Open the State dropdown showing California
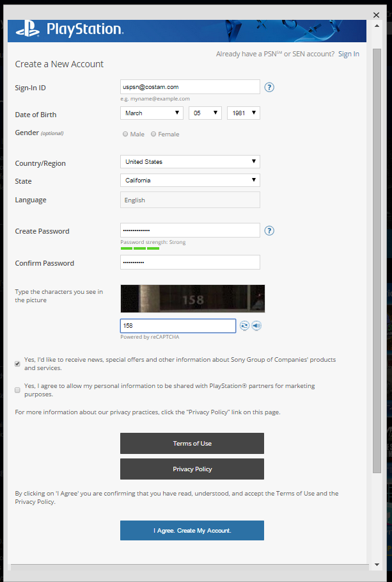The image size is (392, 582). pyautogui.click(x=190, y=181)
